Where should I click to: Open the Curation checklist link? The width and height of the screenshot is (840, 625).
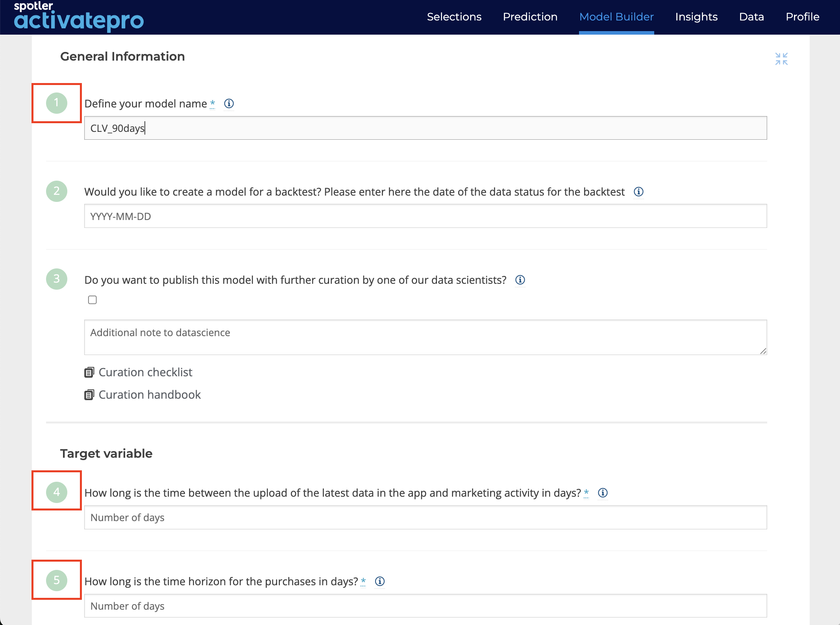[x=145, y=372]
